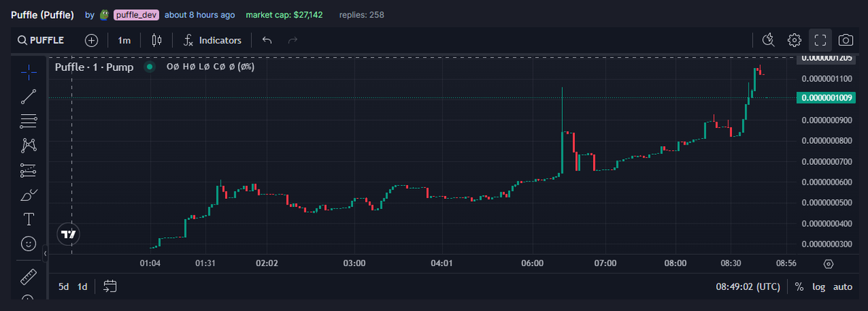Toggle log scale mode
This screenshot has height=311, width=868.
(x=819, y=287)
